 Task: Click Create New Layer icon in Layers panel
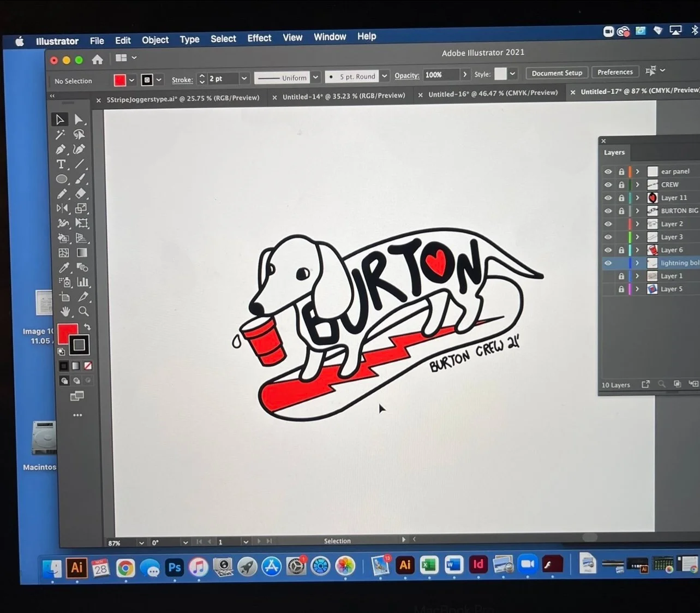pyautogui.click(x=693, y=384)
